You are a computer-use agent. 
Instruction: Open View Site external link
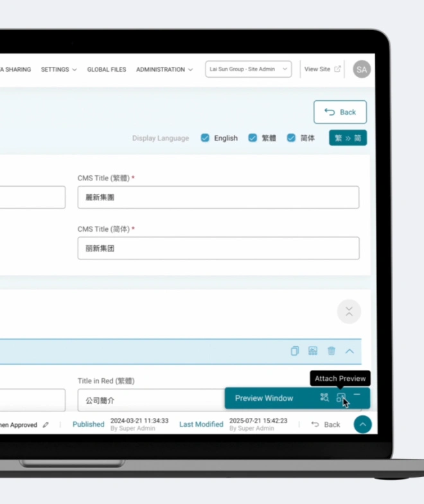(322, 69)
